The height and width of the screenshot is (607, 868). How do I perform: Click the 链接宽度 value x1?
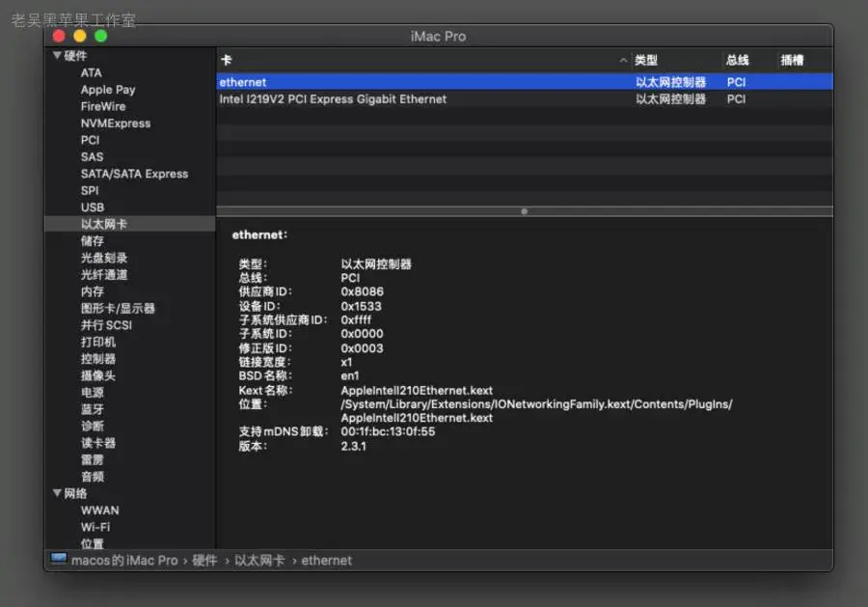[346, 362]
